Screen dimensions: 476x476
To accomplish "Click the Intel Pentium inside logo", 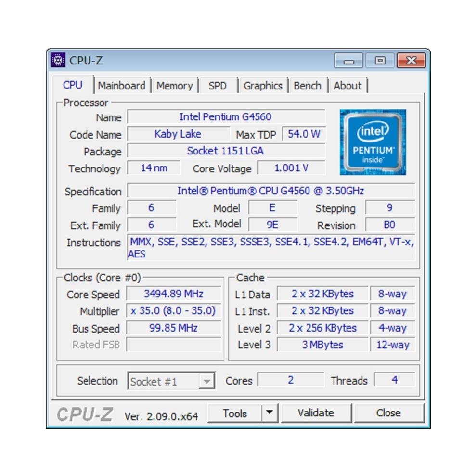I will [373, 142].
